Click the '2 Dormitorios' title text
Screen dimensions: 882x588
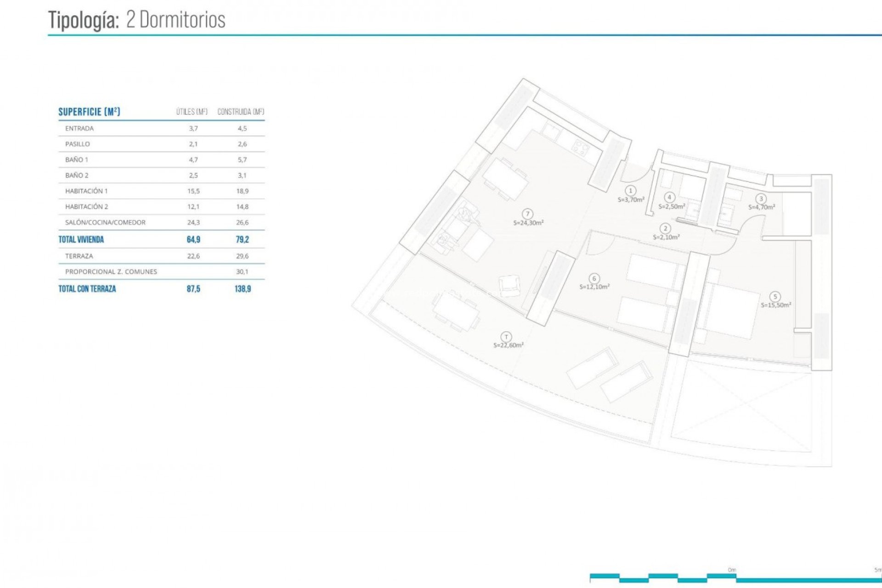click(x=175, y=20)
